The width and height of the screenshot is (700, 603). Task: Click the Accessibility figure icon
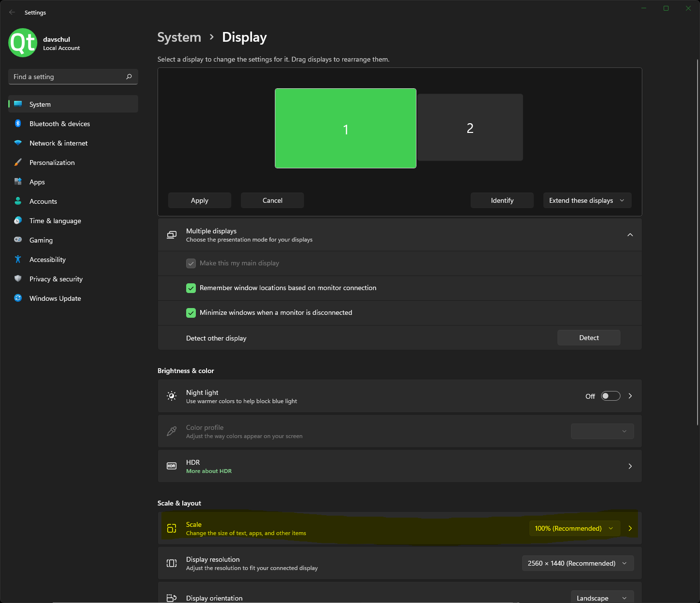coord(18,260)
